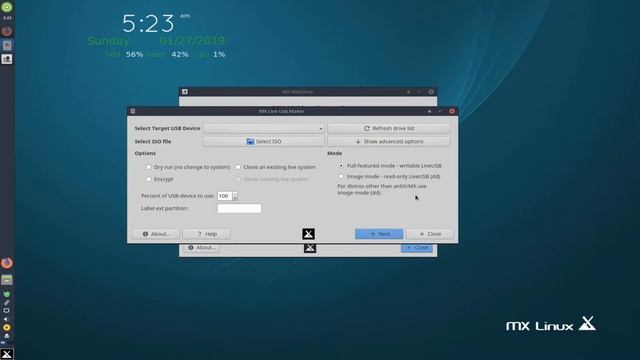This screenshot has width=640, height=360.
Task: Open the Live USB Maker window menu icon
Action: click(133, 111)
